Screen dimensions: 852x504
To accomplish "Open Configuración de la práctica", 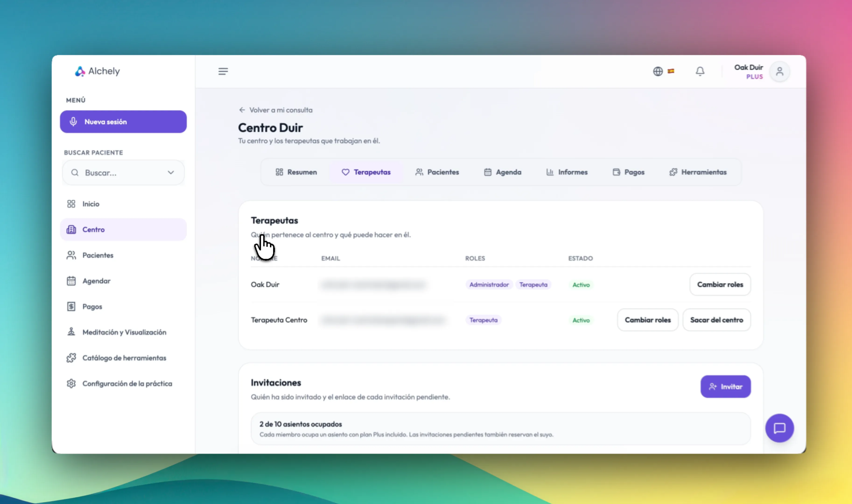I will [x=123, y=383].
